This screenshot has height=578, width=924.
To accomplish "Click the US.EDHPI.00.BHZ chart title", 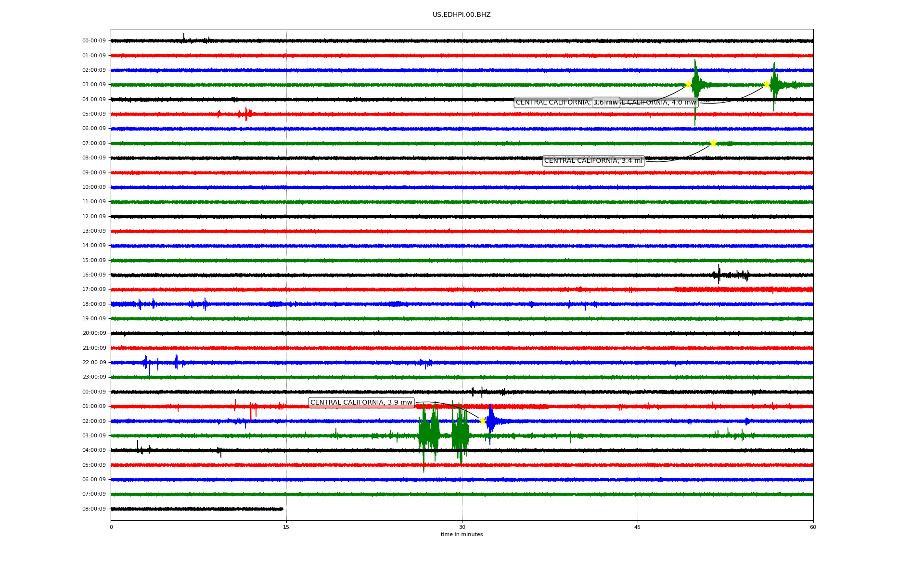I will (x=461, y=15).
